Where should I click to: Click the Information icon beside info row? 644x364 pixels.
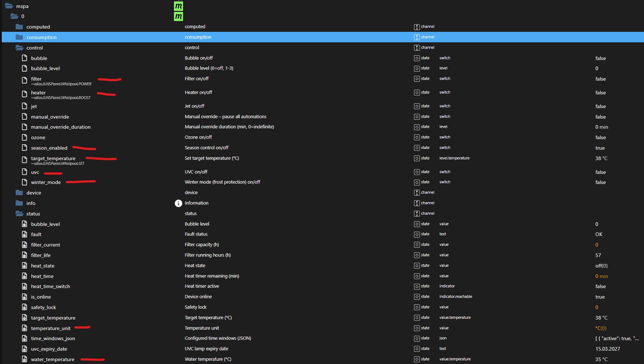pyautogui.click(x=178, y=203)
